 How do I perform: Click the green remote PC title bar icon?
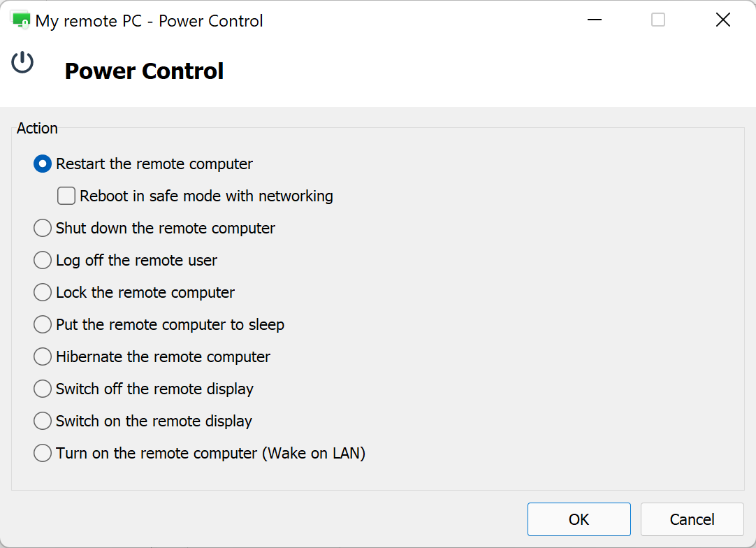[x=21, y=20]
